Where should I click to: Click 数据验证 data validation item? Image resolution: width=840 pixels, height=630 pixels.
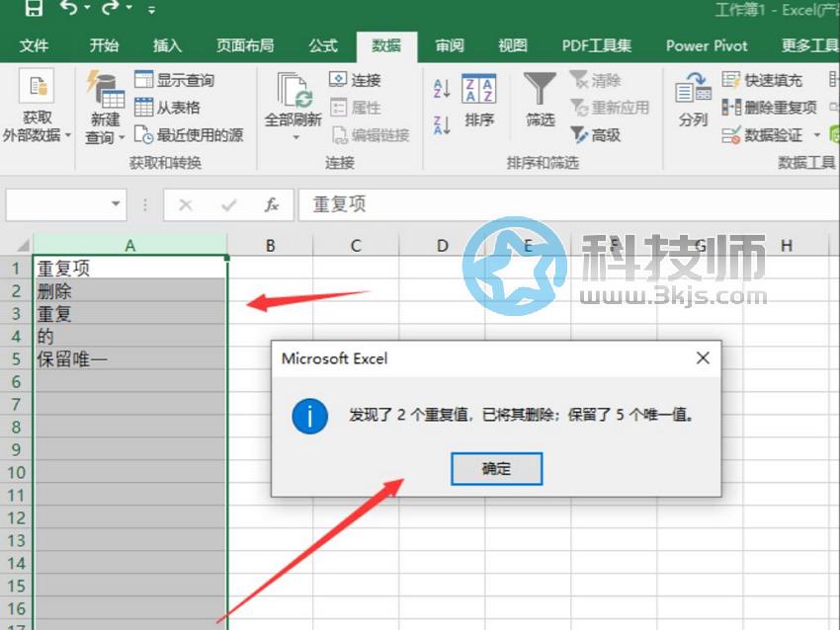(762, 135)
